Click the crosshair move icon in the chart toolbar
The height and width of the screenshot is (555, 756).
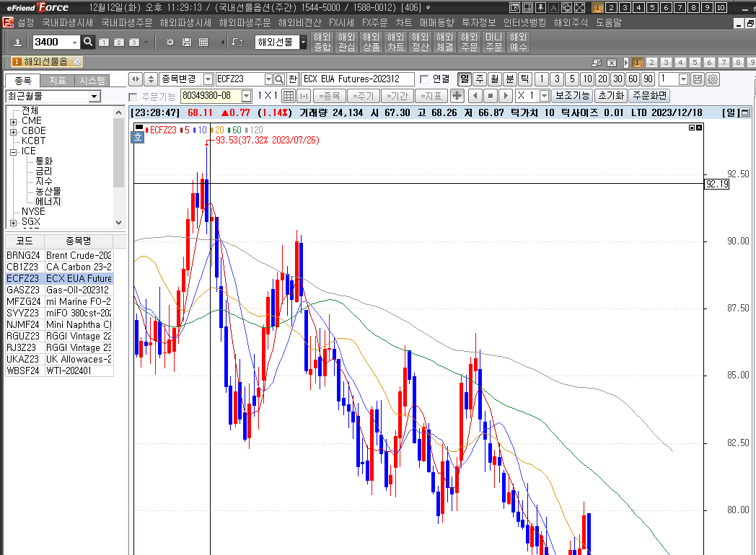click(x=457, y=96)
